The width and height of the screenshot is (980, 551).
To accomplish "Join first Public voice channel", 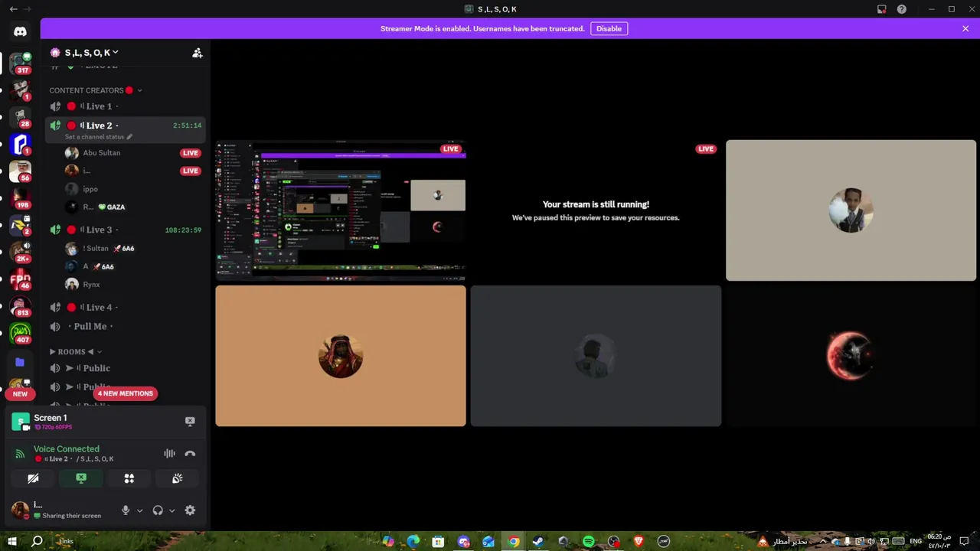I will coord(126,368).
